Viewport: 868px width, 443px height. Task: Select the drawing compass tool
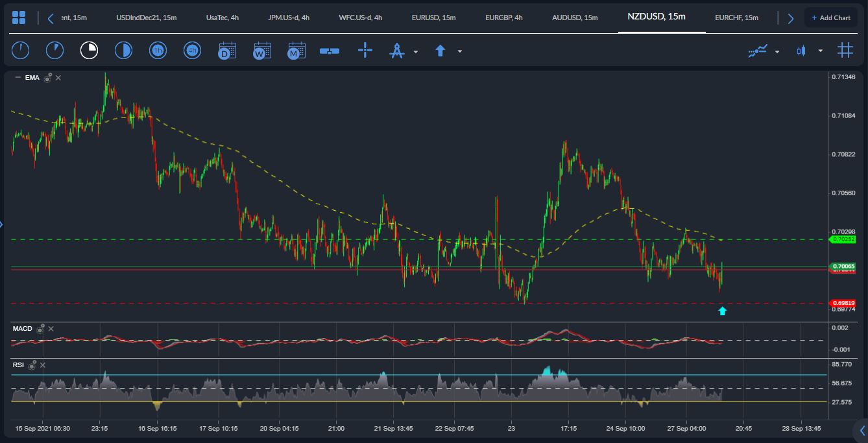coord(396,50)
